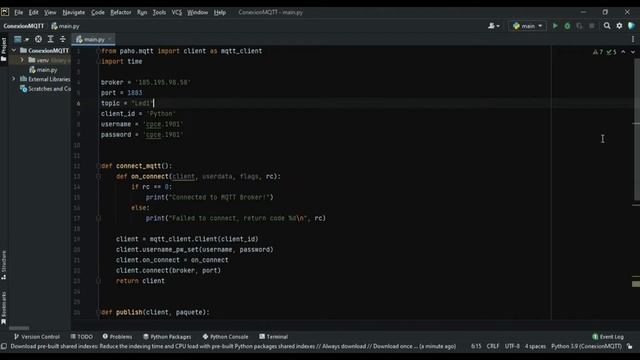Image resolution: width=640 pixels, height=360 pixels.
Task: Open the Window menu
Action: click(198, 12)
